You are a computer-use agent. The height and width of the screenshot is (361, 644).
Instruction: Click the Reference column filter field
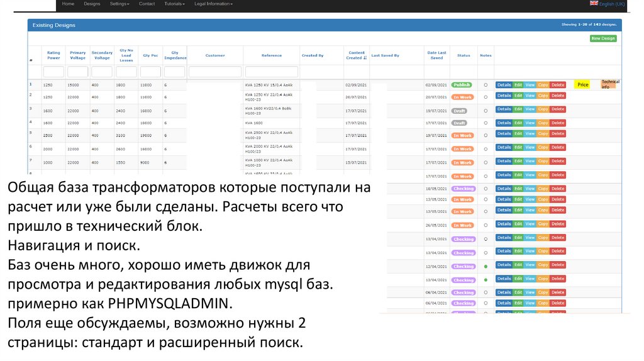coord(271,72)
